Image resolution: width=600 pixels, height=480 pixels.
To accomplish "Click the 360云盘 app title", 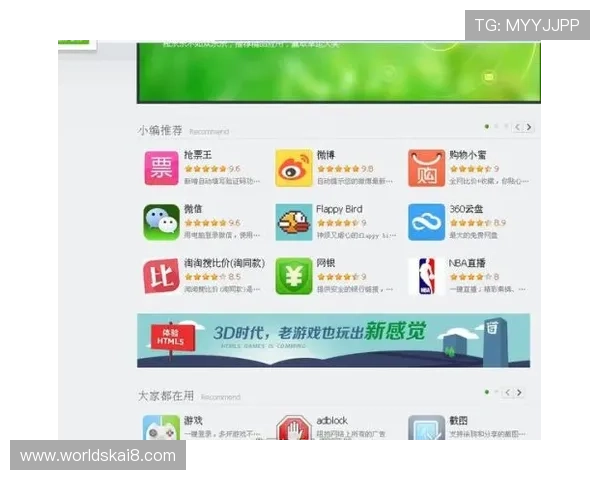I will click(x=466, y=209).
